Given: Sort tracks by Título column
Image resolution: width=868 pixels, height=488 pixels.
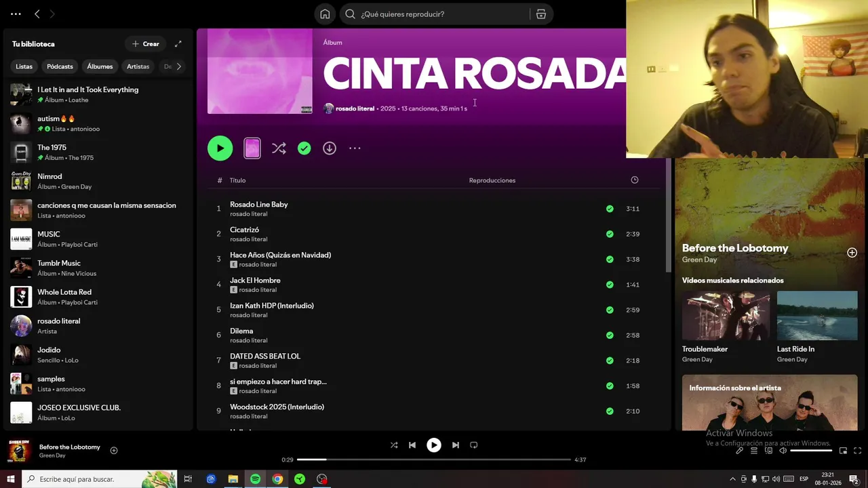Looking at the screenshot, I should point(237,180).
